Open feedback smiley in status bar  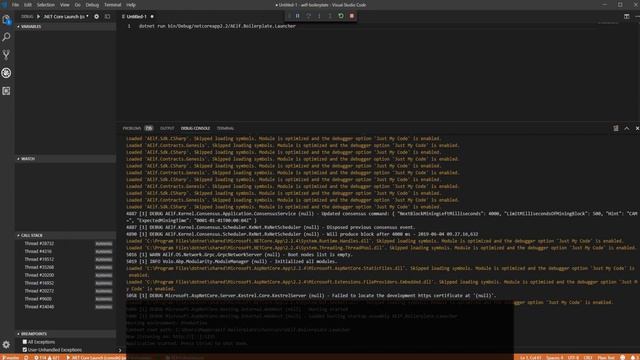(x=623, y=358)
